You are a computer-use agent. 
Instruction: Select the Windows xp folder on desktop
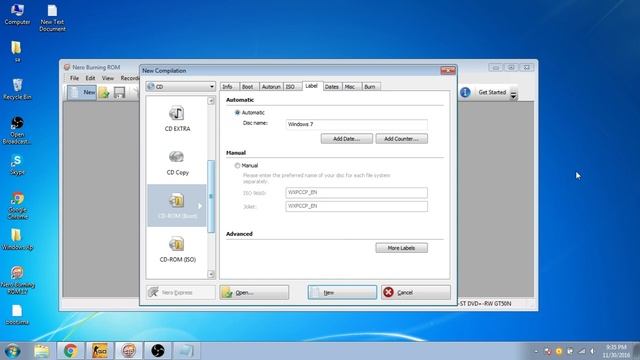pyautogui.click(x=17, y=240)
